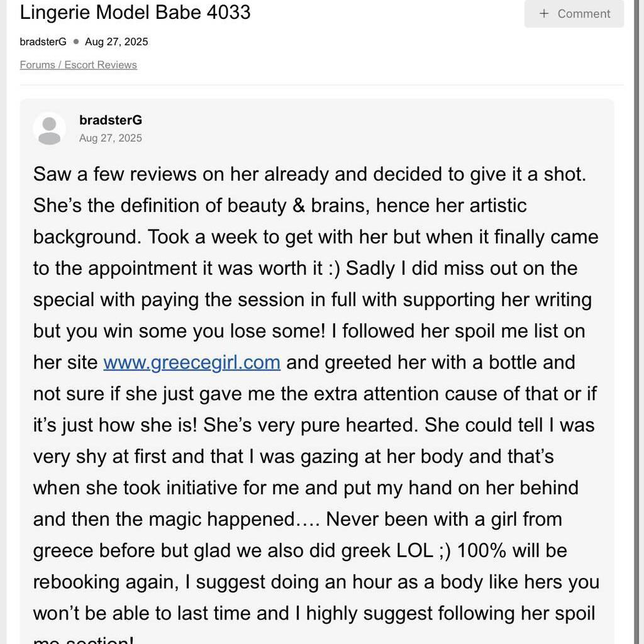
Task: Click the word 'appointment' in the post
Action: pyautogui.click(x=142, y=269)
